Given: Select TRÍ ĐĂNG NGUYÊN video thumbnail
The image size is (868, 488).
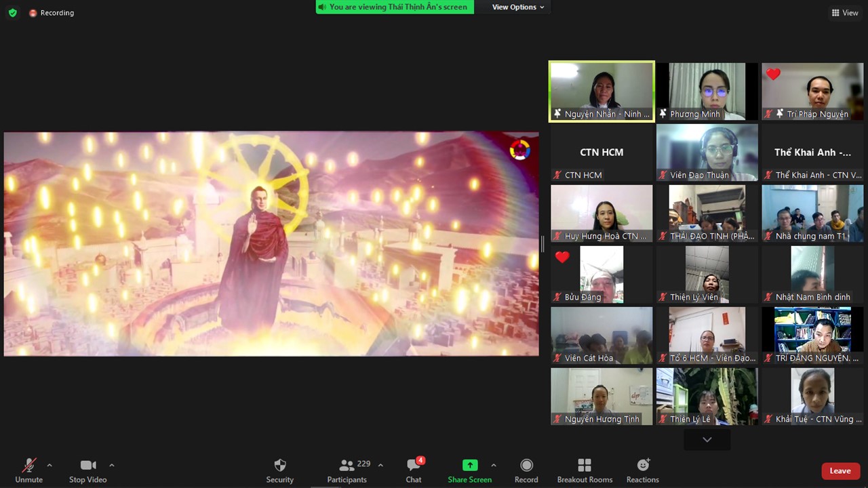Looking at the screenshot, I should (812, 335).
